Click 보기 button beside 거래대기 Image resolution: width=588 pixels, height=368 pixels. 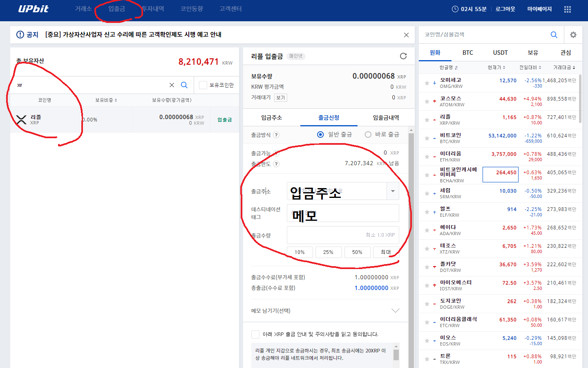coord(281,98)
